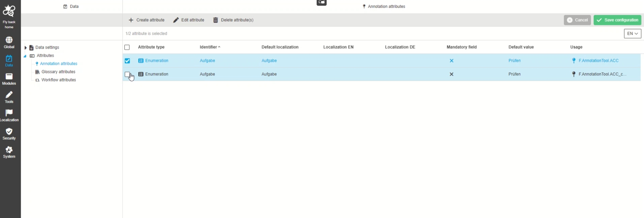Click the Attributes tree node icon
Viewport: 644px width, 218px height.
click(x=32, y=56)
